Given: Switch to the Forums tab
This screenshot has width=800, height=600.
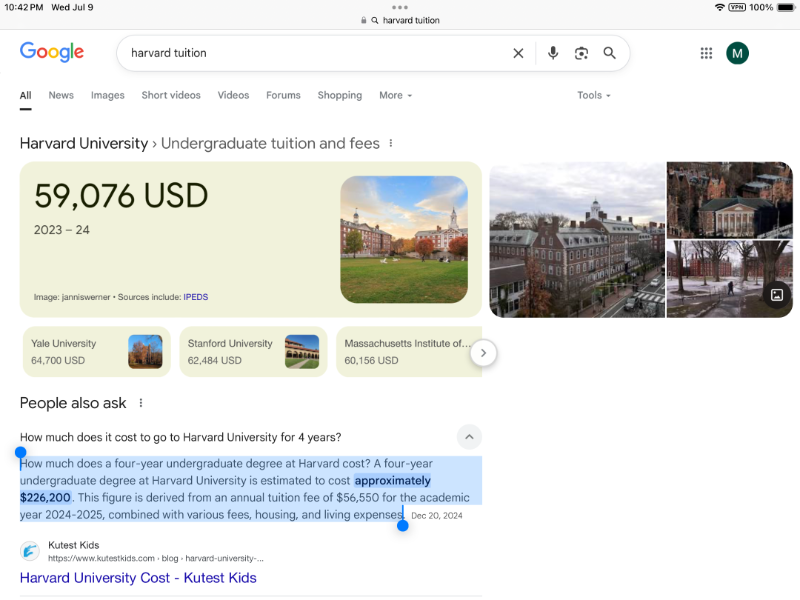Looking at the screenshot, I should click(x=283, y=95).
